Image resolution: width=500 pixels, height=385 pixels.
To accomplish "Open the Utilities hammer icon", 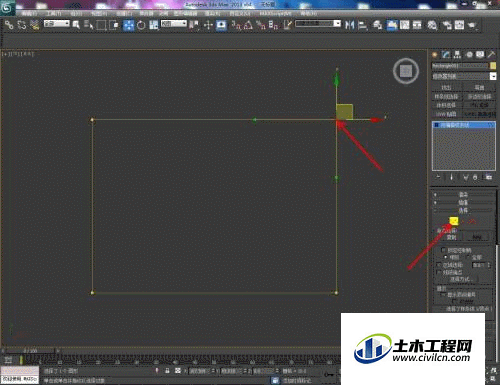I will [491, 55].
